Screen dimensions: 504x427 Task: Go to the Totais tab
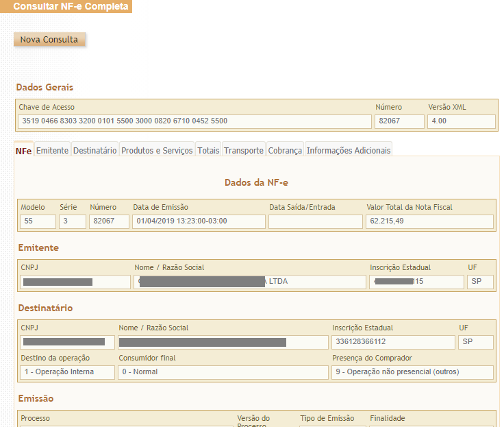[x=208, y=151]
